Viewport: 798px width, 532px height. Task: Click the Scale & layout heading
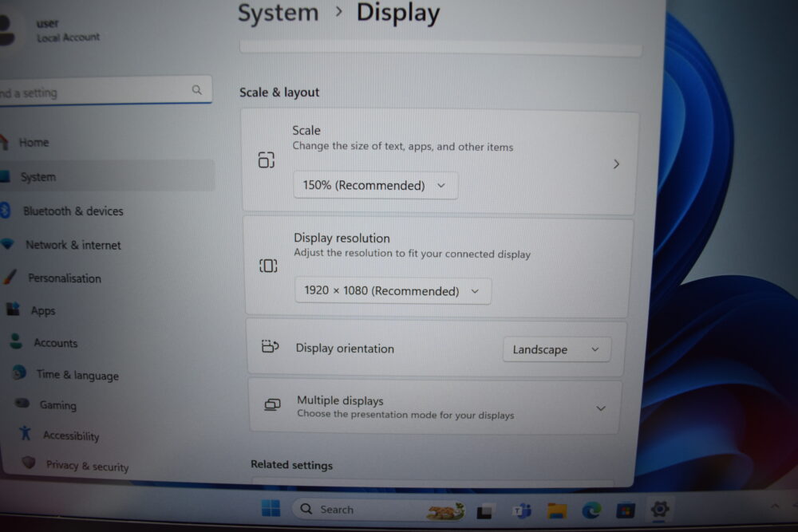point(279,92)
